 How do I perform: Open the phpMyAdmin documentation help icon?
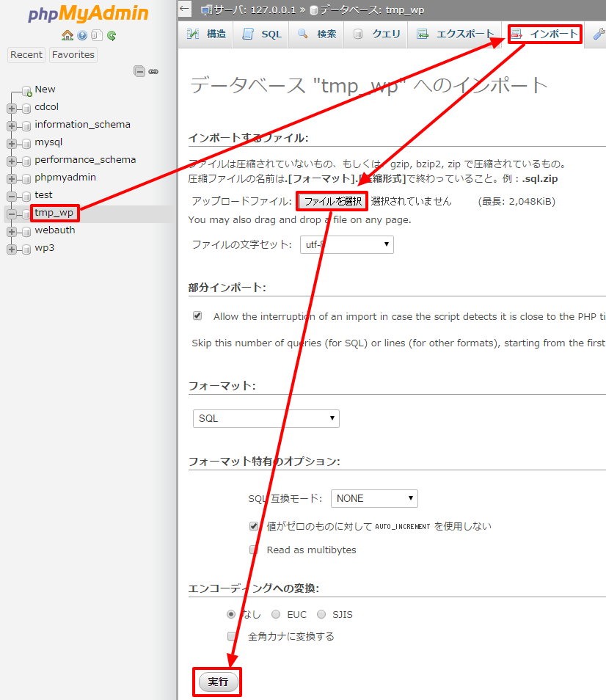coord(82,35)
